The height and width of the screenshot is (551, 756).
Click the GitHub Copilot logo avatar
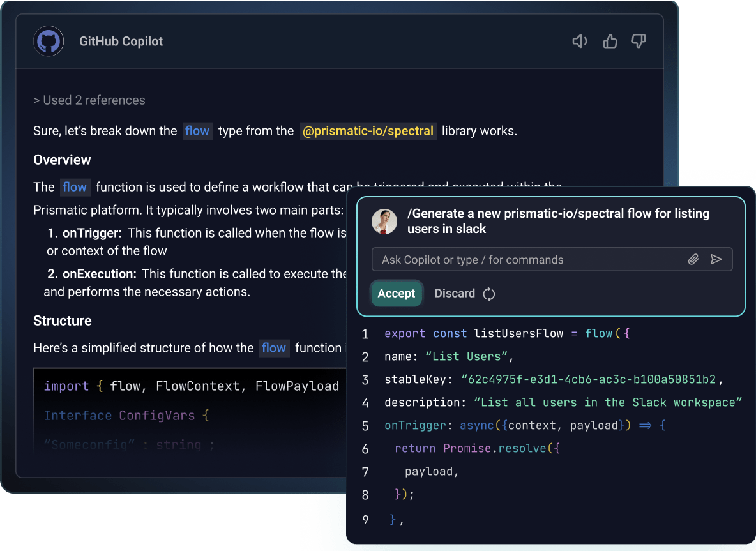click(49, 41)
